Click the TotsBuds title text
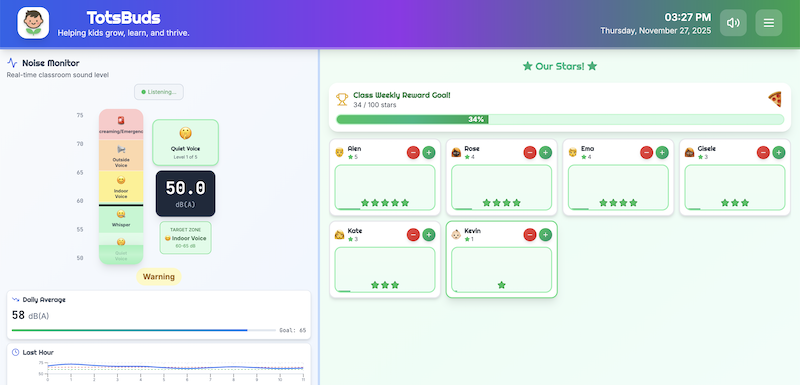Screen dimensions: 800x385 tap(123, 18)
